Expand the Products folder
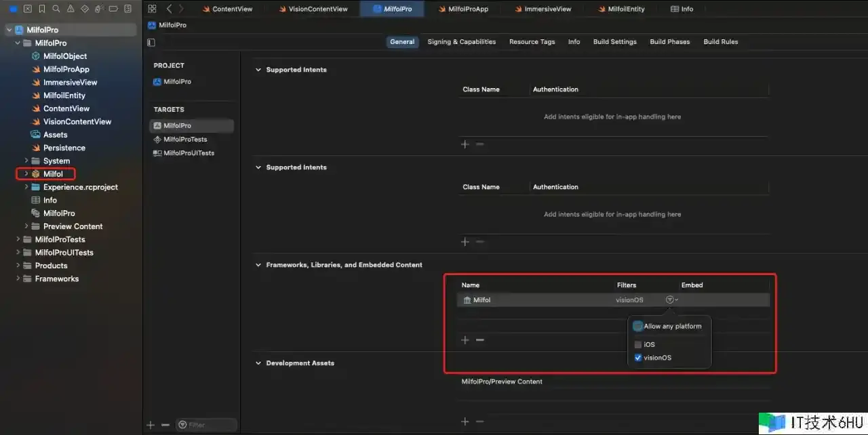868x435 pixels. [x=18, y=266]
